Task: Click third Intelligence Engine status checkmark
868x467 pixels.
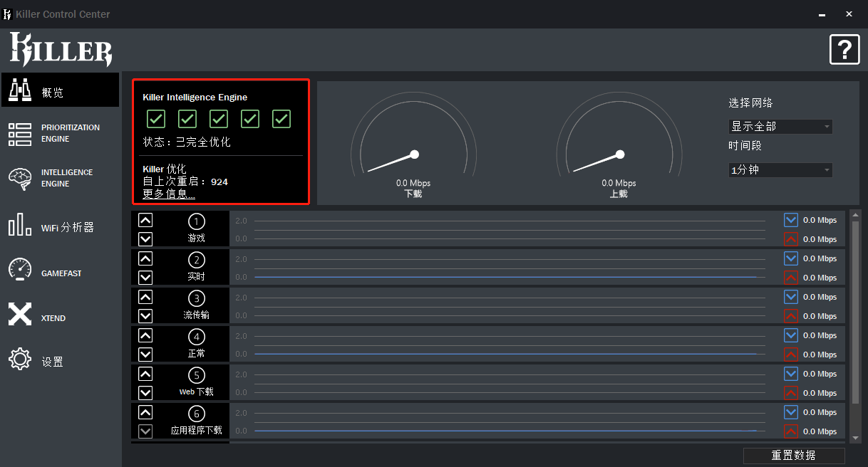Action: tap(218, 119)
